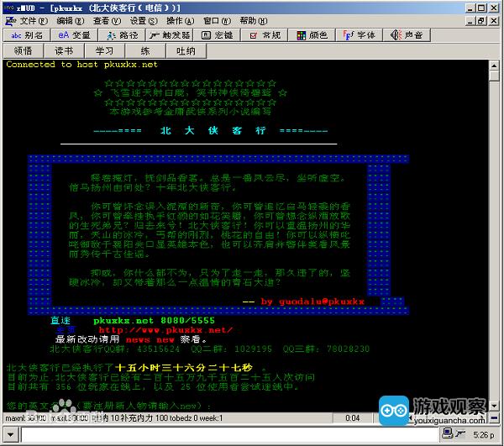Click the zMUD system menu icon beside 文件
Screen dimensions: 504x446
[x=11, y=21]
